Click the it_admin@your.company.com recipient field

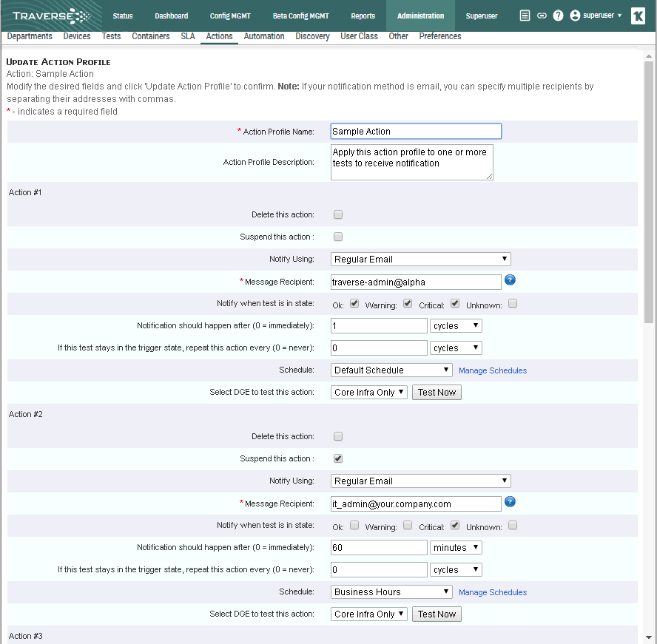(416, 504)
